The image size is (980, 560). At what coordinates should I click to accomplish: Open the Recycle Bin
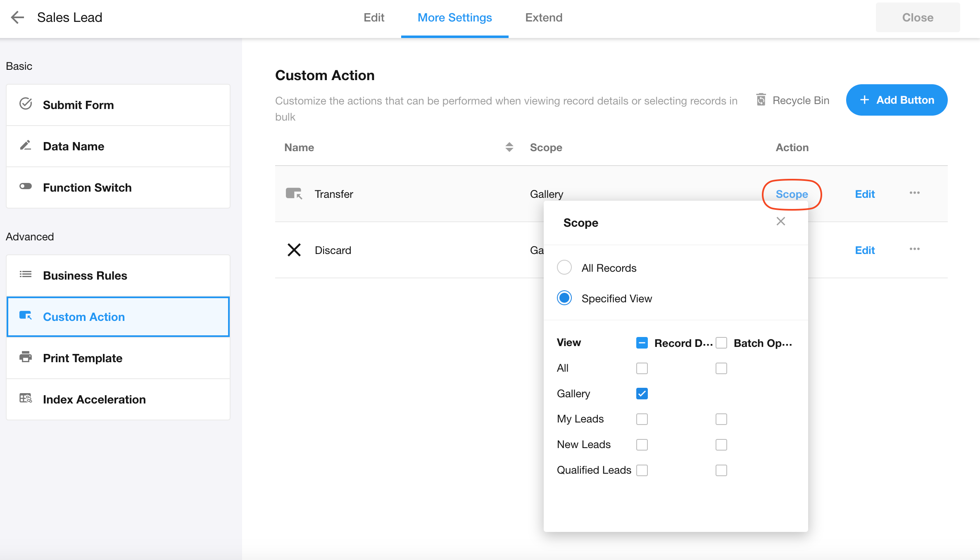click(792, 100)
